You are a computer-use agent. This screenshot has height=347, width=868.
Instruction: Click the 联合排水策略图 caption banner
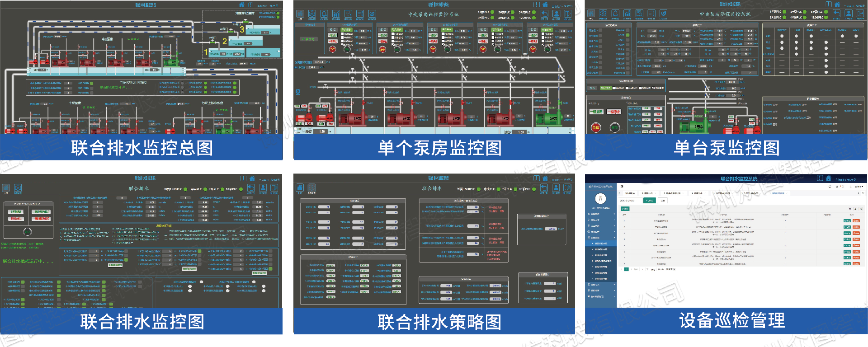(434, 322)
